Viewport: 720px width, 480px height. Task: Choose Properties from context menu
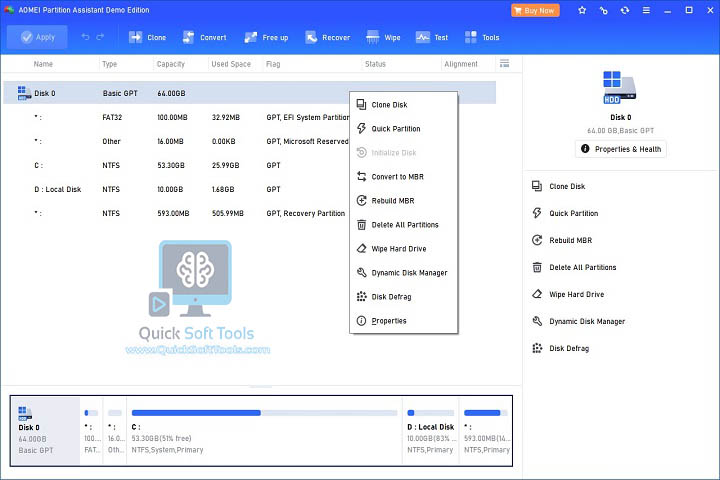403,321
